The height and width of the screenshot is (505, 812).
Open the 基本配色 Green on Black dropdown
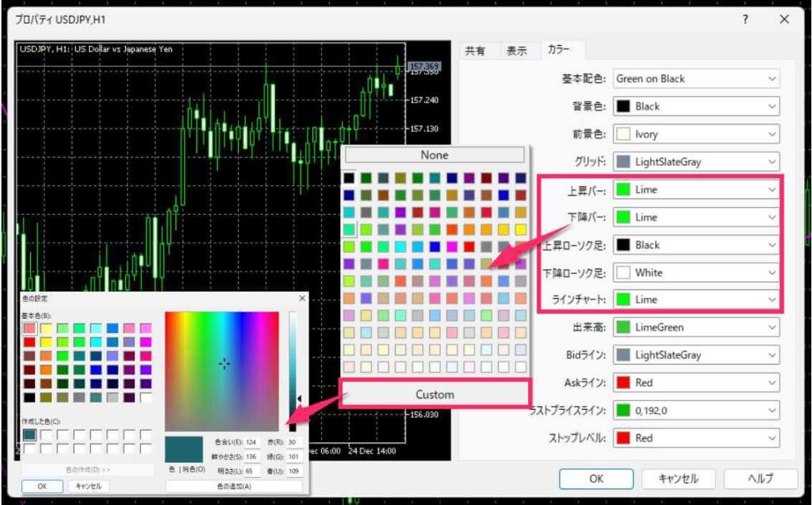coord(695,78)
